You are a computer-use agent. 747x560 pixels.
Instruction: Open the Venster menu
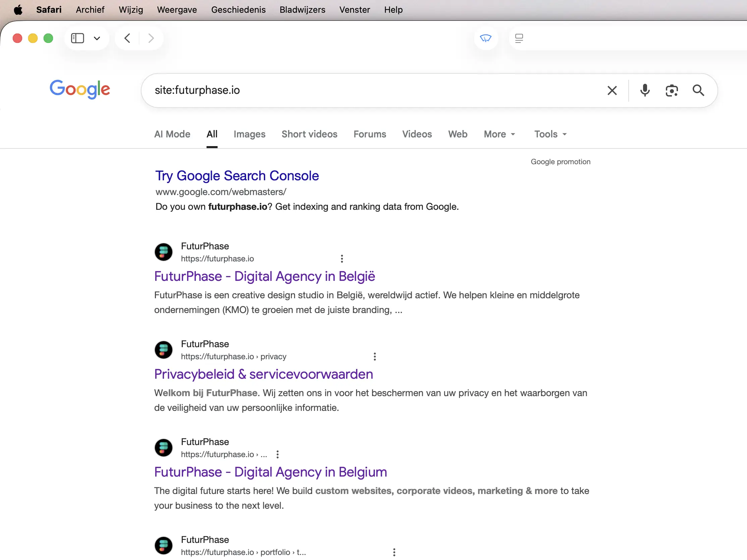[354, 10]
